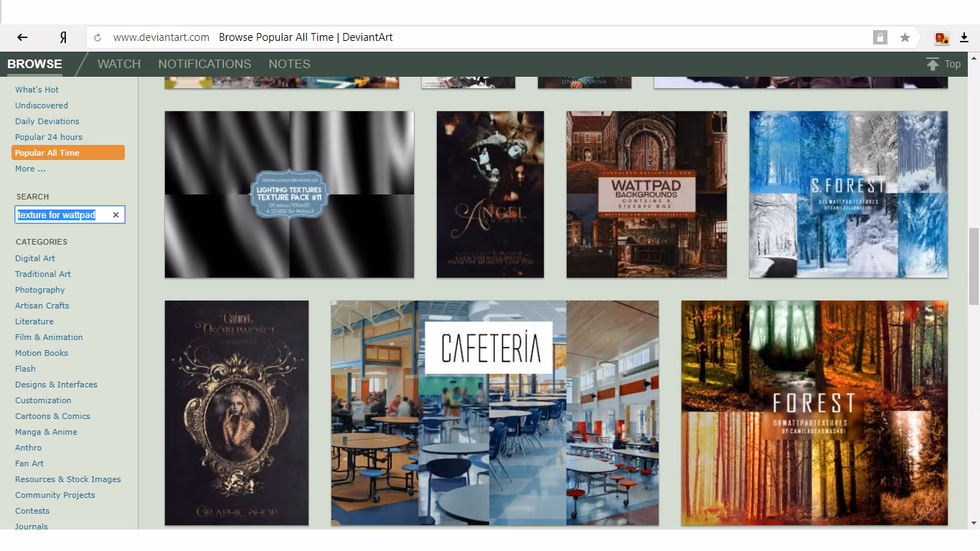Open the Designs & Interfaces category
Screen dimensions: 980x551
point(56,385)
